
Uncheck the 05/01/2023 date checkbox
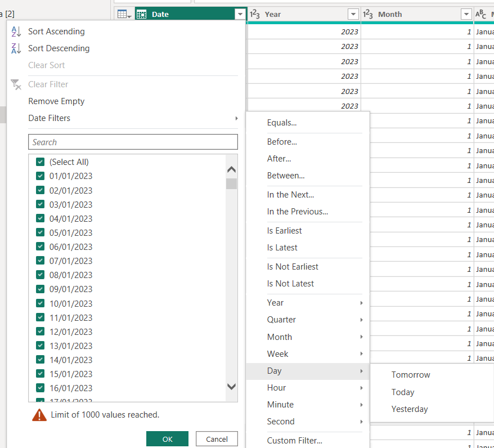[41, 232]
